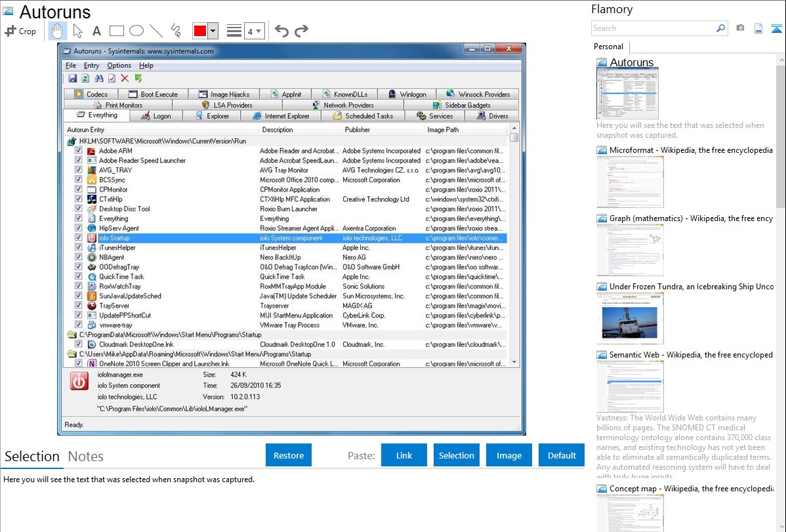Viewport: 786px width, 532px height.
Task: Click the binoculars Find icon in Autoruns
Action: (x=99, y=78)
